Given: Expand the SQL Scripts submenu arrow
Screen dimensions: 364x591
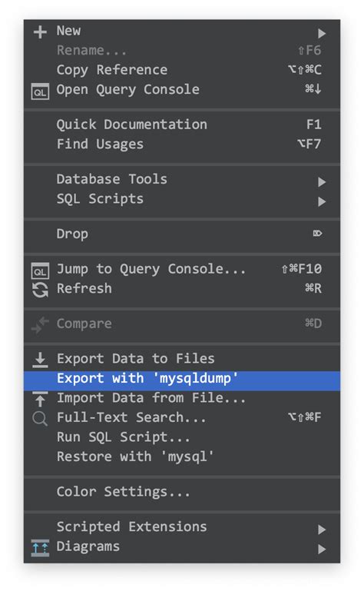Looking at the screenshot, I should point(322,201).
